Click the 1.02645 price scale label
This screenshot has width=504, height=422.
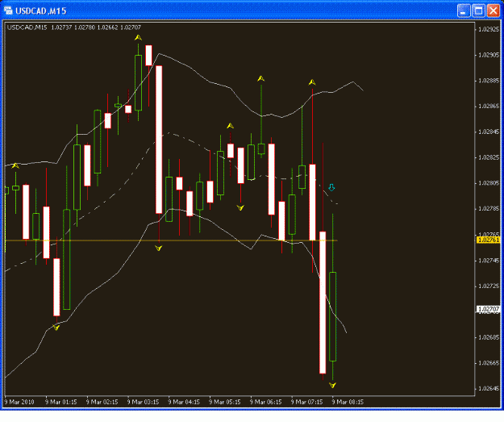tap(489, 389)
